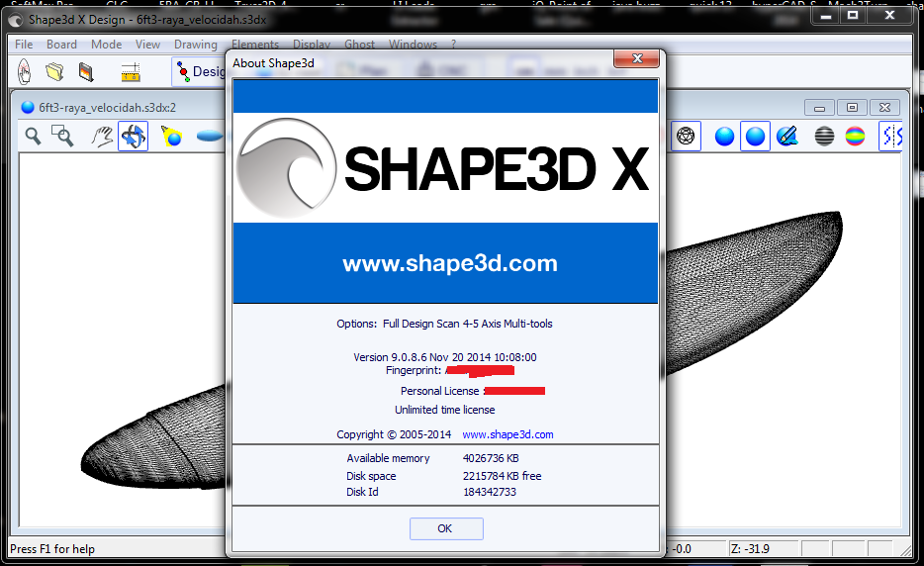Click the Options Full Design Scan text
This screenshot has height=566, width=924.
[x=444, y=324]
